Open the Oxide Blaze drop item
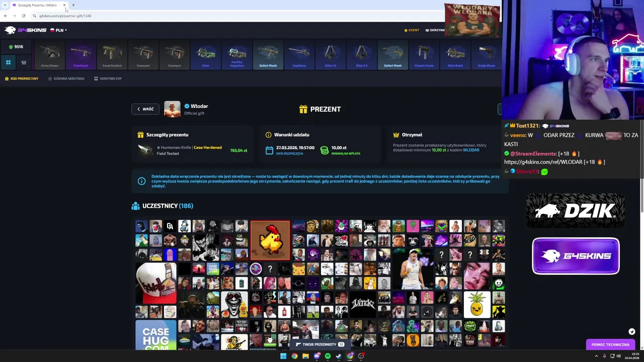Viewport: 644px width, 362px height. pos(487,55)
